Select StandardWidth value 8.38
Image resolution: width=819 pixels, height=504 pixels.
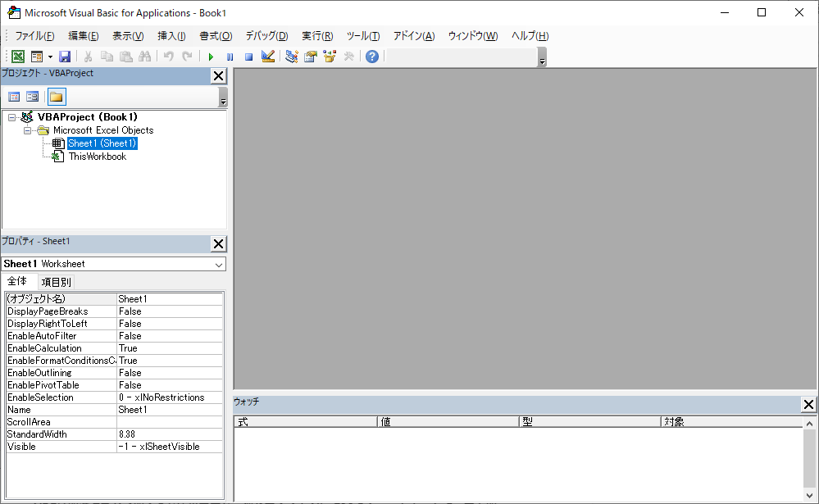(x=170, y=434)
